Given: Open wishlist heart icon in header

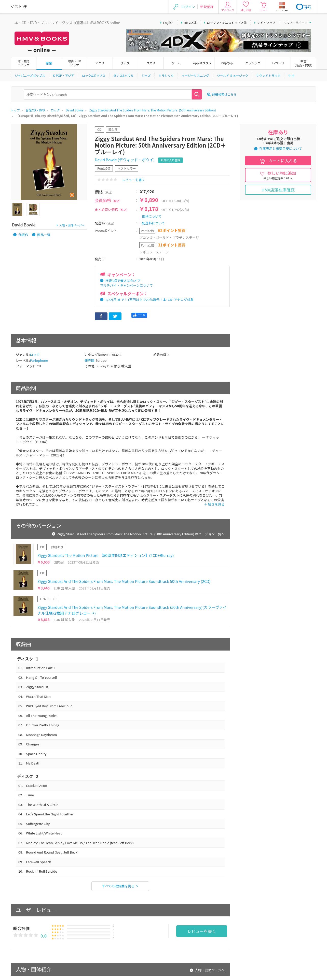Looking at the screenshot, I should point(246,5).
